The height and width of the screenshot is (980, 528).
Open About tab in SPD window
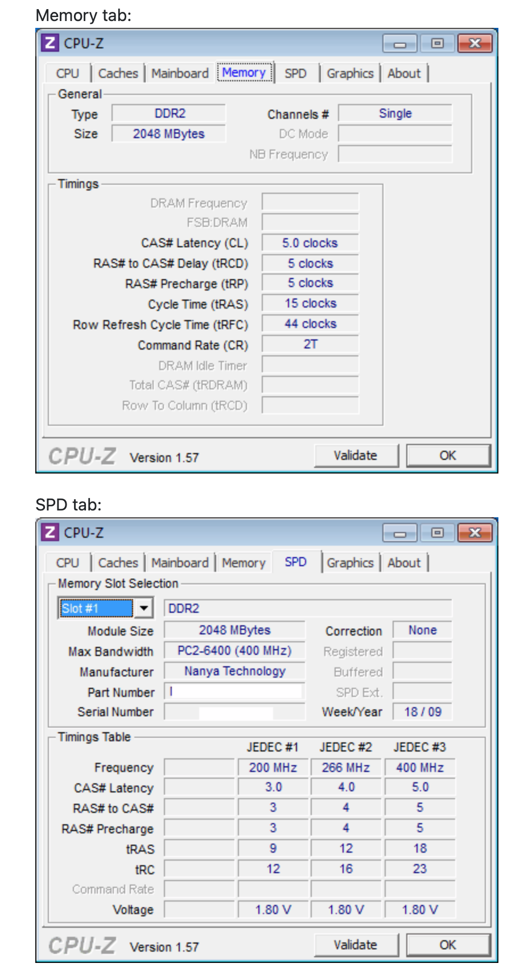(x=404, y=563)
